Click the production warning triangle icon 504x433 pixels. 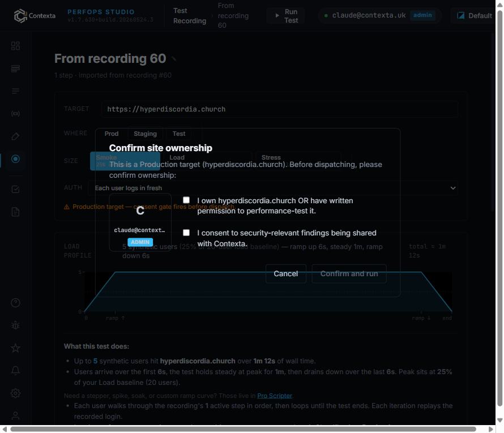point(66,207)
